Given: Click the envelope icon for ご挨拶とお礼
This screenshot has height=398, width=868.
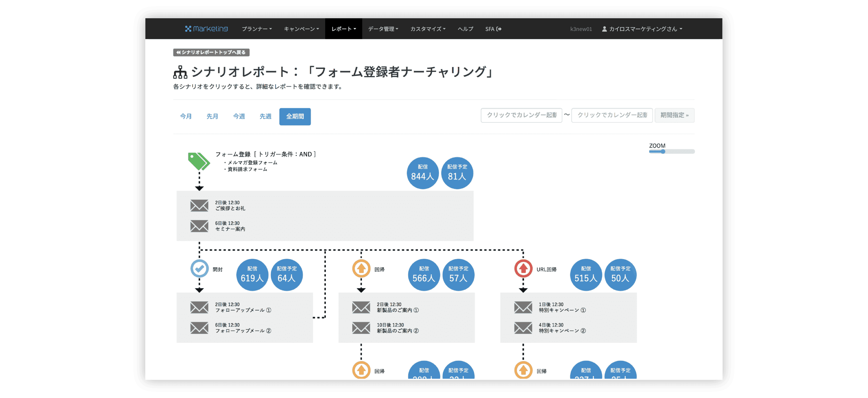Looking at the screenshot, I should point(199,205).
